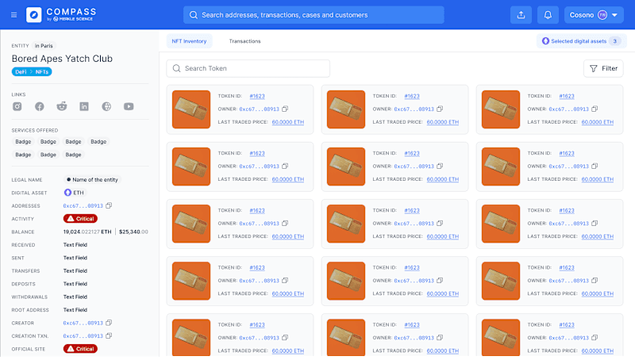Open the website globe link icon
Image resolution: width=635 pixels, height=364 pixels.
pos(106,106)
